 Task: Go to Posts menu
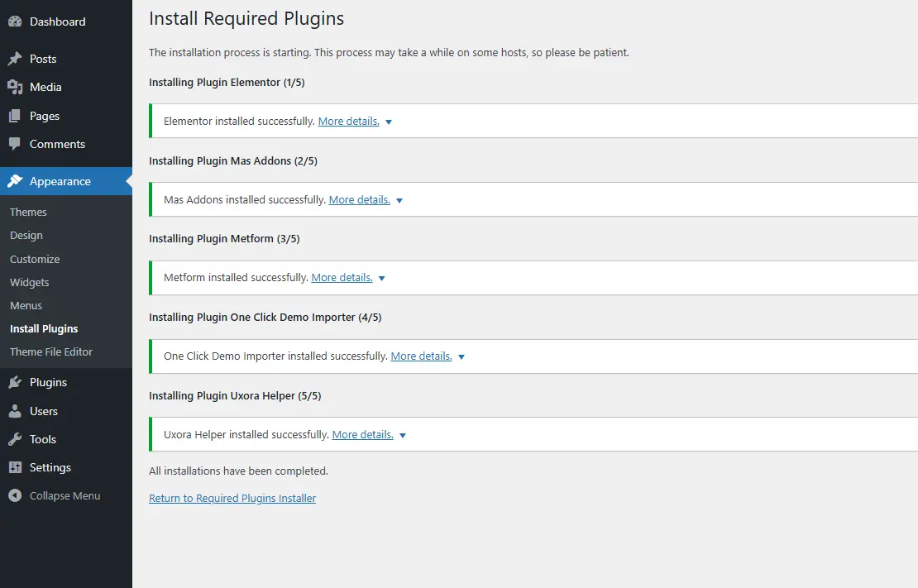click(66, 59)
